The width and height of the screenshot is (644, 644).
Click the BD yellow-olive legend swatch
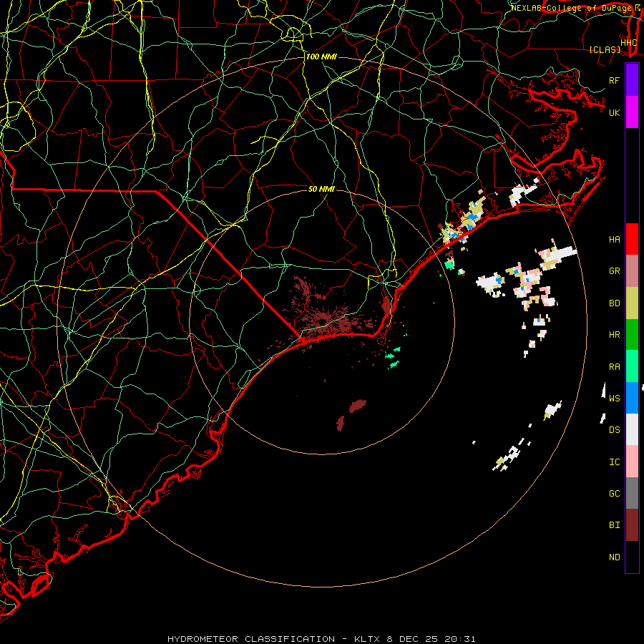point(632,303)
